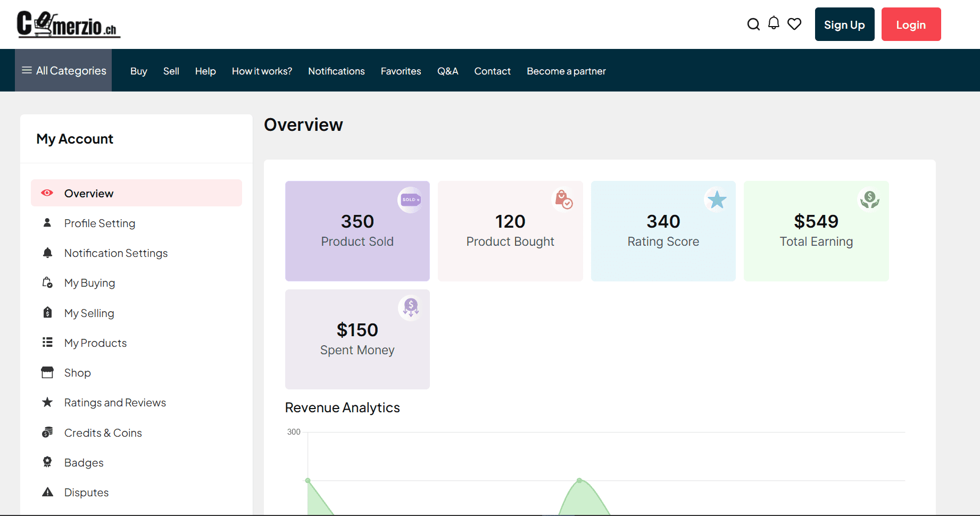Screen dimensions: 980x516
Task: Open notifications bell icon in header
Action: click(774, 23)
